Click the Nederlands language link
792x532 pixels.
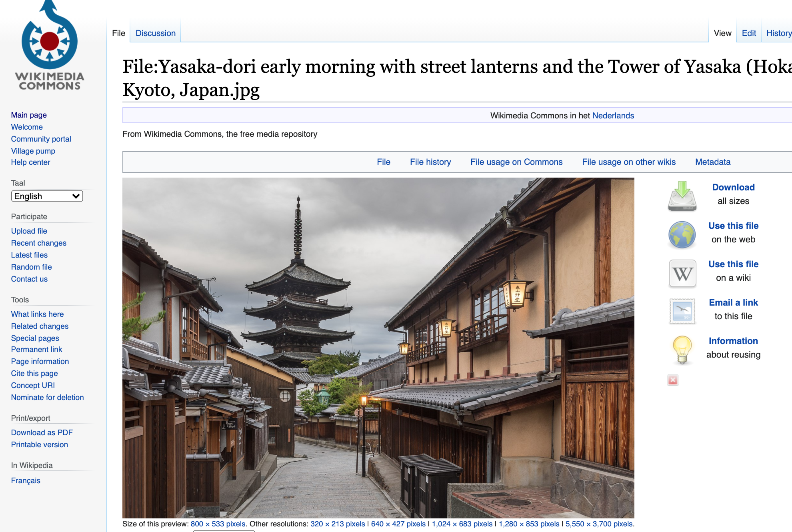coord(613,116)
